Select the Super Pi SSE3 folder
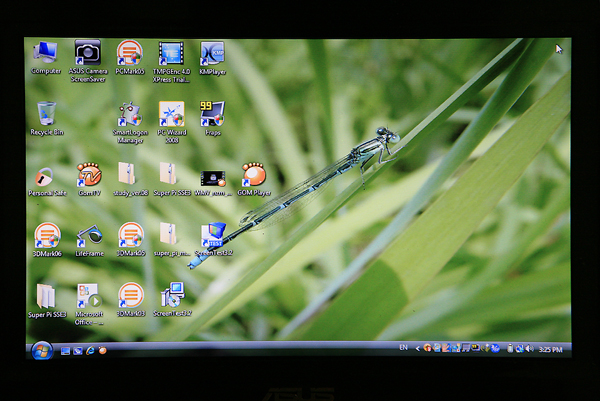This screenshot has height=401, width=600. click(x=47, y=301)
